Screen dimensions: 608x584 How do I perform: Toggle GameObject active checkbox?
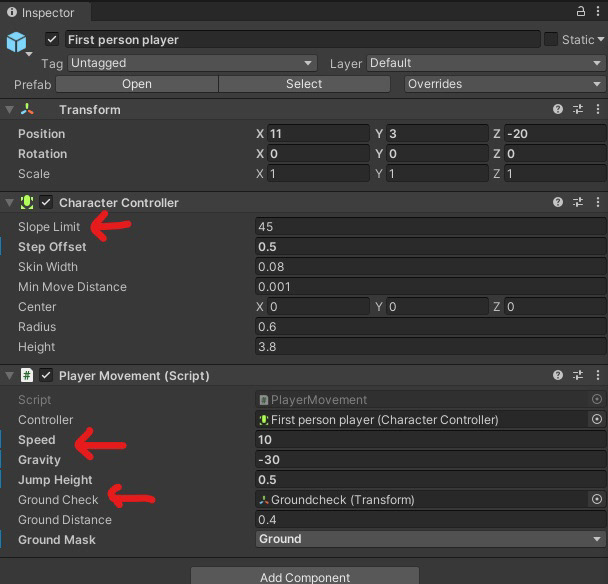tap(52, 40)
